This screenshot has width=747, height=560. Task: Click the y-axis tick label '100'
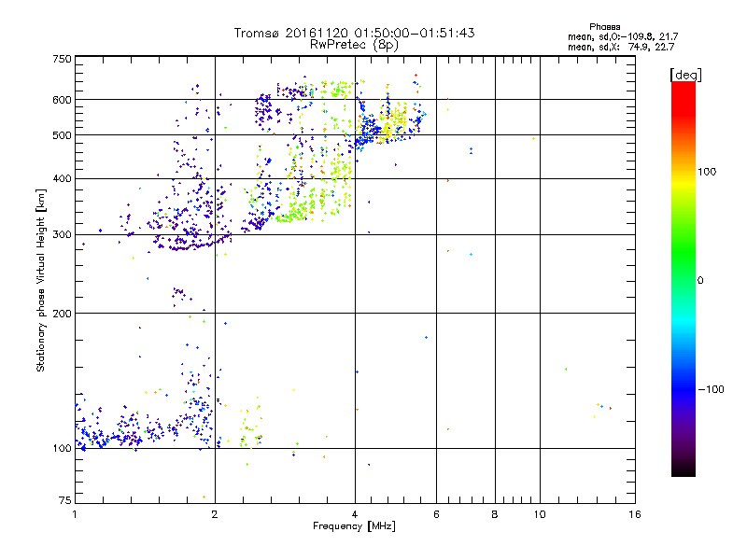(62, 449)
